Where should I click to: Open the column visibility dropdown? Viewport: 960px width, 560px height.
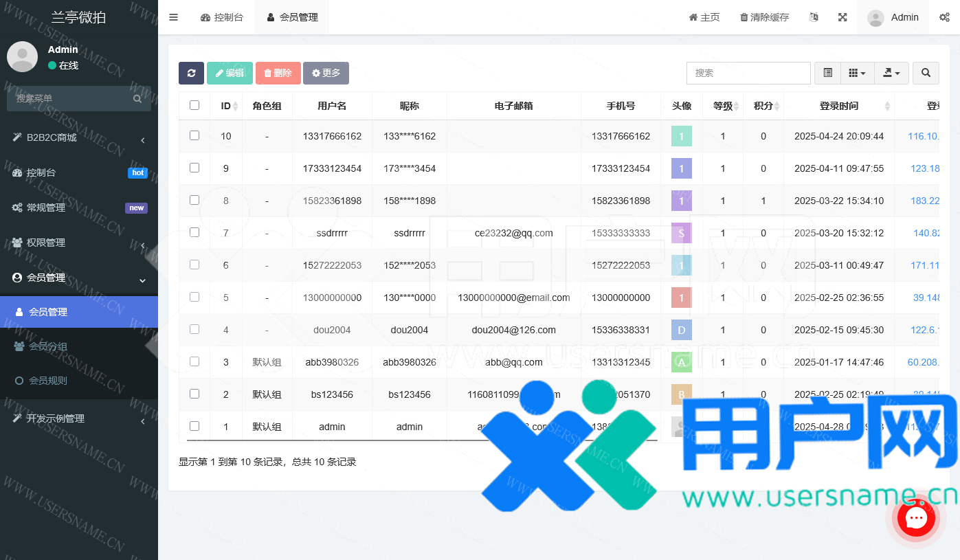857,73
